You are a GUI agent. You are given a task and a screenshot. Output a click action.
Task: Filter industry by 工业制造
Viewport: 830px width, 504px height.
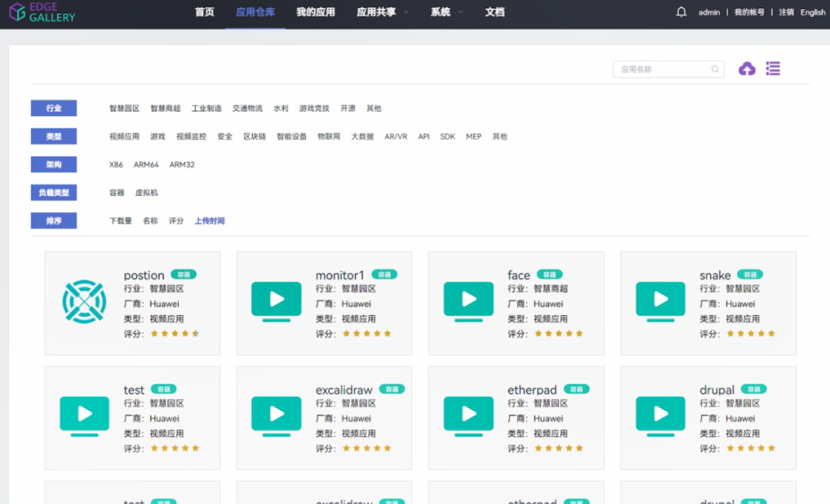(x=207, y=108)
